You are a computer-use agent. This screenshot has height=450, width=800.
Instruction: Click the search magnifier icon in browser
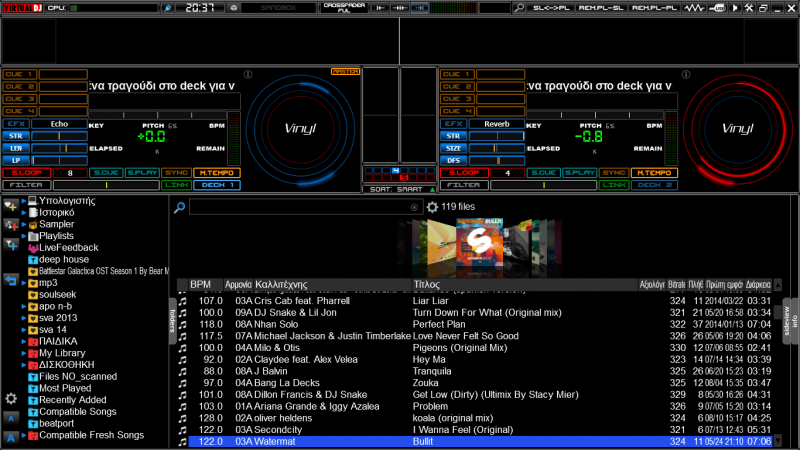tap(179, 207)
